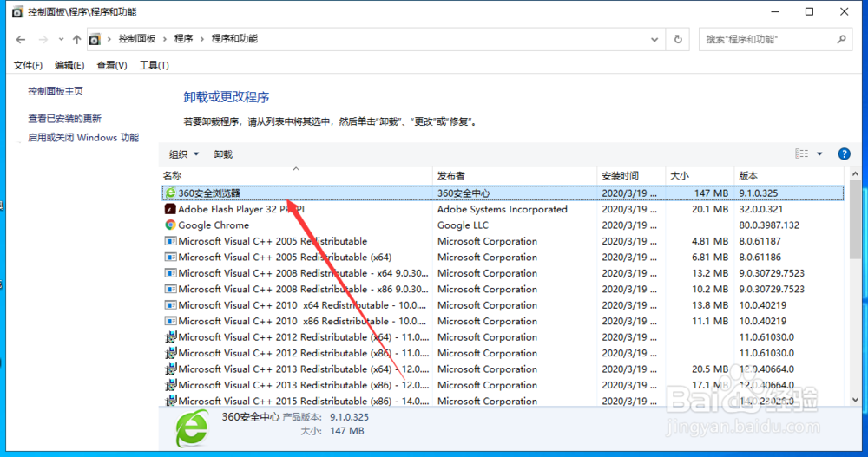Click the 360安全中心 publisher cell
This screenshot has height=457, width=868.
(464, 193)
